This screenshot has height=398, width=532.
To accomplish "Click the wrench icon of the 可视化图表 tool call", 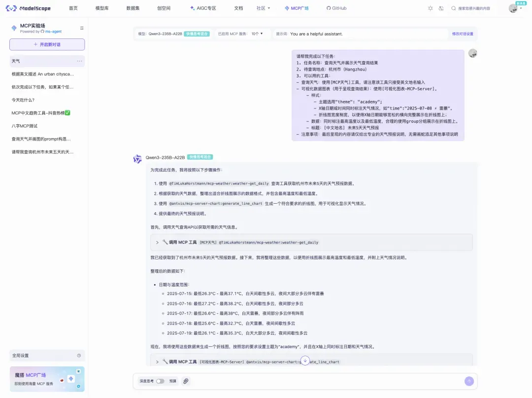I will pyautogui.click(x=165, y=362).
